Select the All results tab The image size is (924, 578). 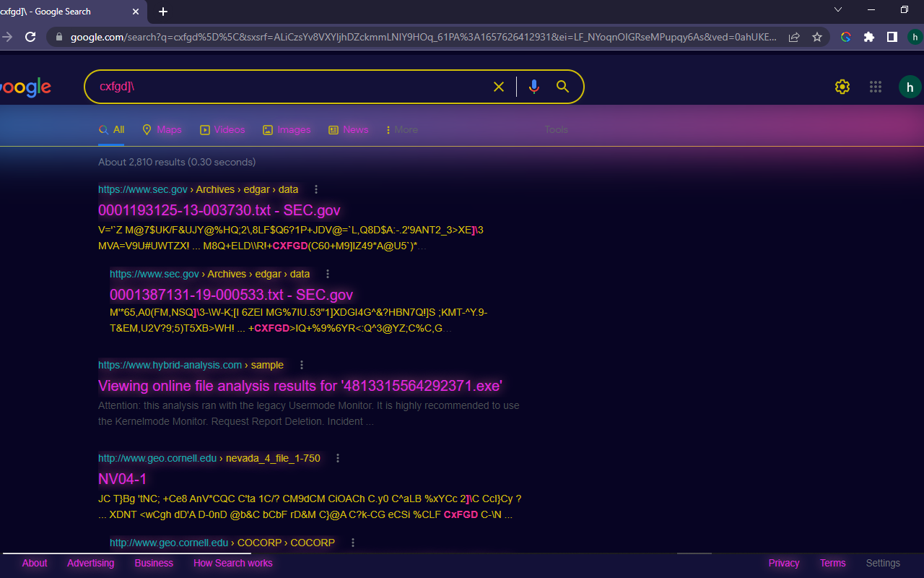[x=112, y=130]
